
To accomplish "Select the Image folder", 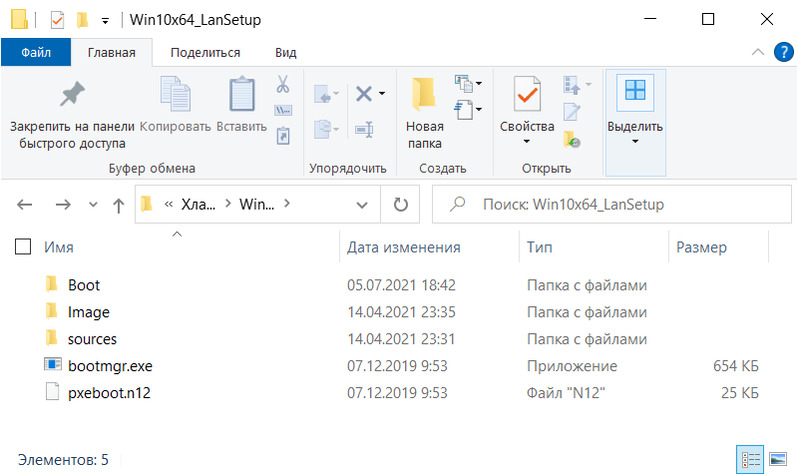I will (89, 312).
